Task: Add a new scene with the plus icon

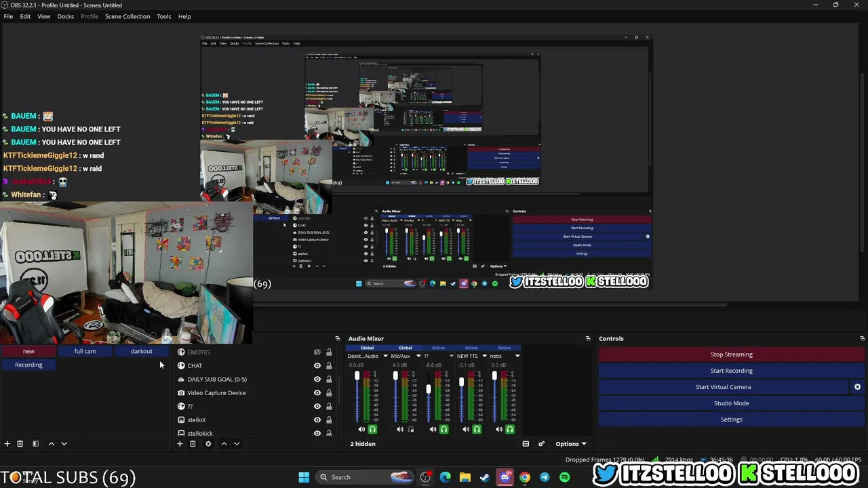Action: click(7, 444)
